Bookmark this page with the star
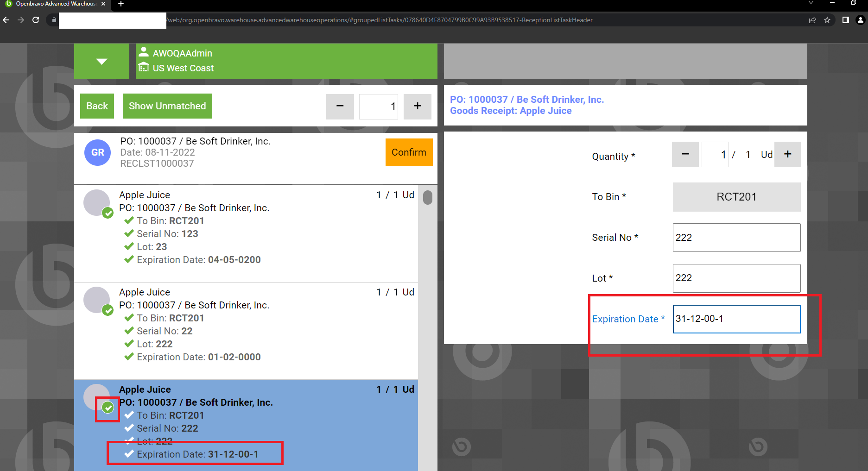 point(827,20)
